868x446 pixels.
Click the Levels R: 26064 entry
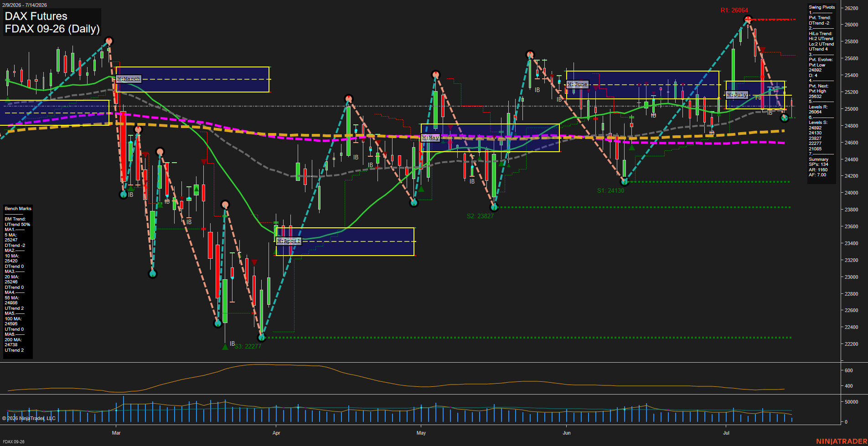click(x=818, y=109)
